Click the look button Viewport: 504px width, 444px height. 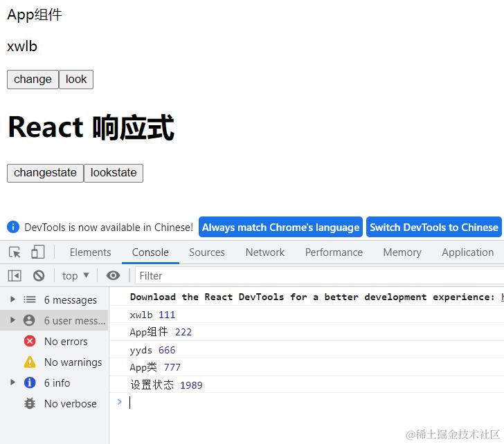point(76,80)
